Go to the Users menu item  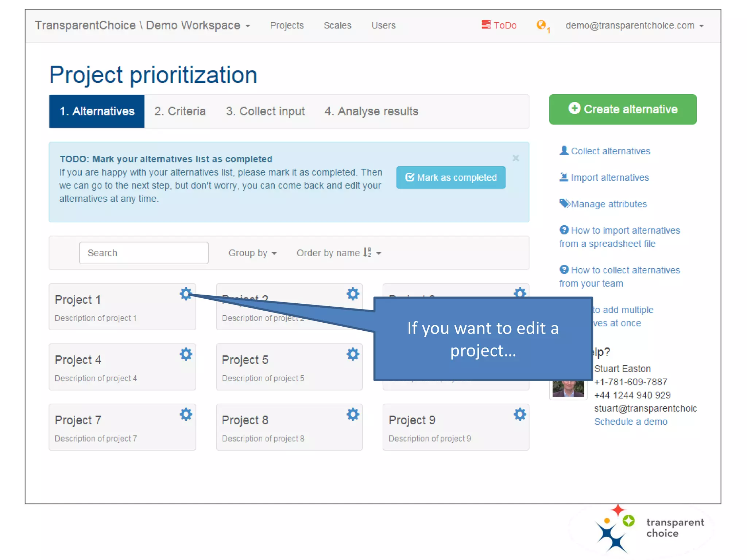(x=383, y=26)
